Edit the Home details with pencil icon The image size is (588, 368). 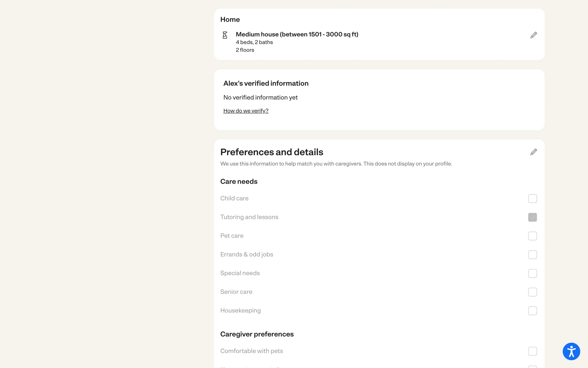(533, 35)
